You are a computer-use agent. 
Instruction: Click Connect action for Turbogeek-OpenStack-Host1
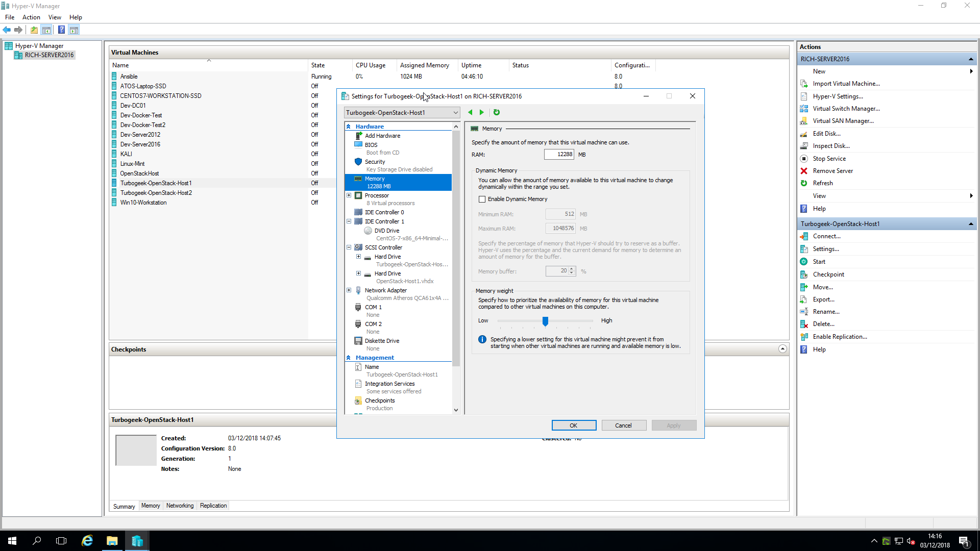pos(826,236)
